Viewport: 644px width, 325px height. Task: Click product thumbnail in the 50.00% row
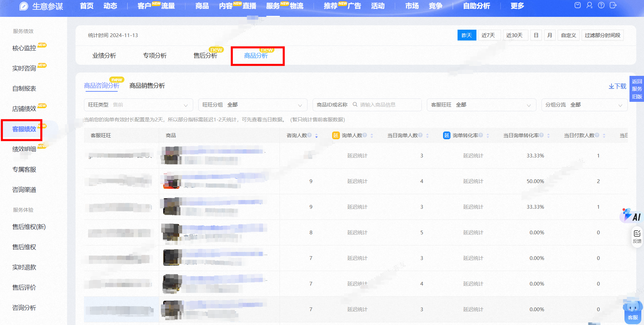coord(172,181)
